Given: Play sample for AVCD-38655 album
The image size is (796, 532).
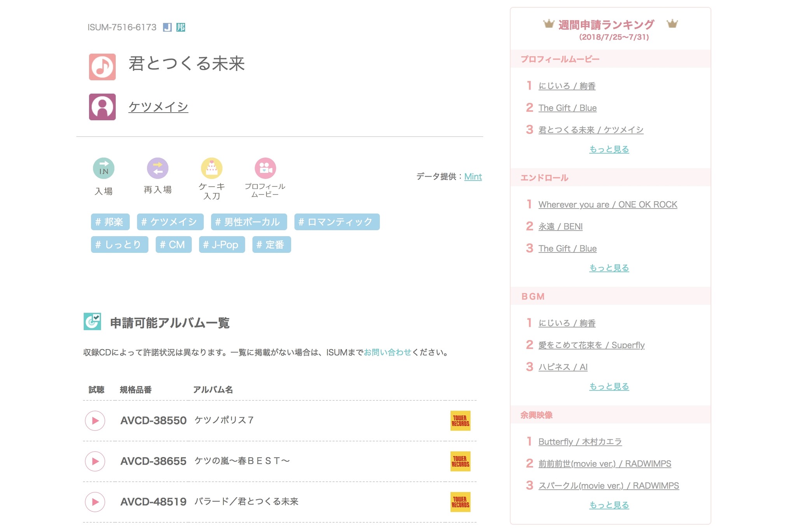Looking at the screenshot, I should pyautogui.click(x=95, y=461).
